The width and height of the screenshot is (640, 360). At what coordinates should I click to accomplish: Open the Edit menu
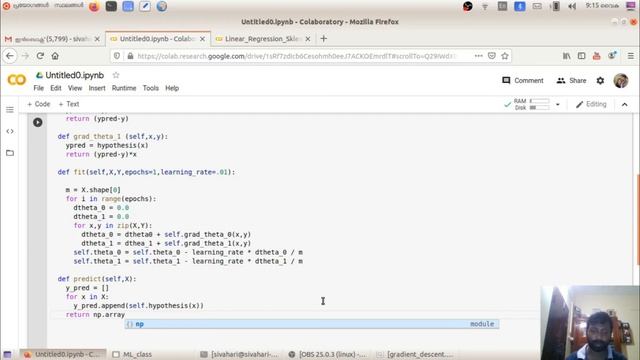click(56, 88)
